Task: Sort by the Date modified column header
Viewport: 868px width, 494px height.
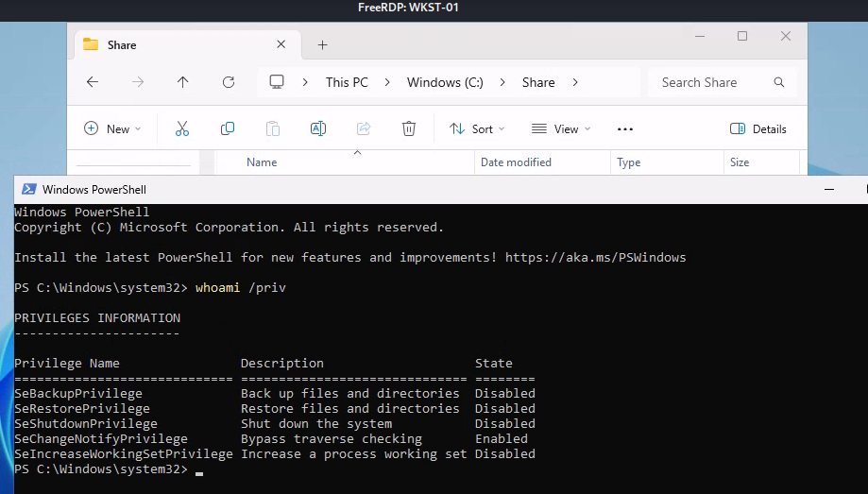Action: (x=516, y=162)
